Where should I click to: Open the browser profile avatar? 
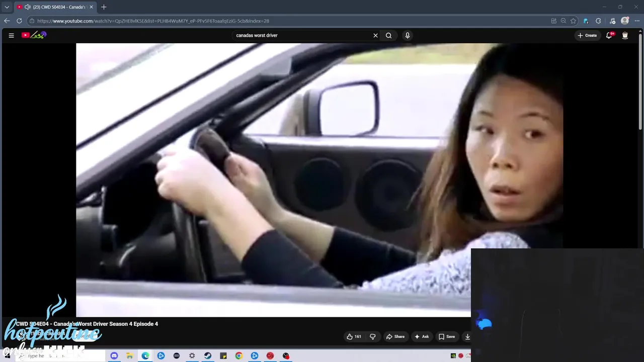tap(625, 21)
